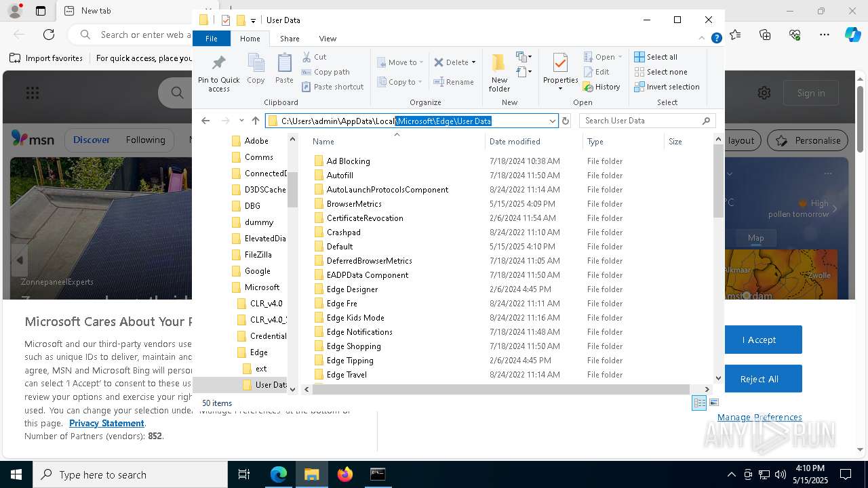868x488 pixels.
Task: Open recent locations dropdown arrow
Action: click(241, 121)
